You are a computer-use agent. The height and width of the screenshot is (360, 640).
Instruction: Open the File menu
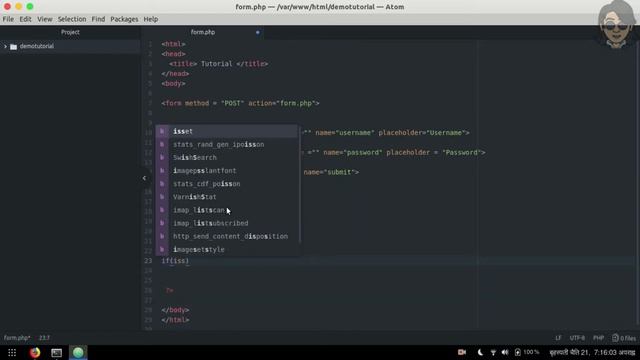pyautogui.click(x=8, y=19)
